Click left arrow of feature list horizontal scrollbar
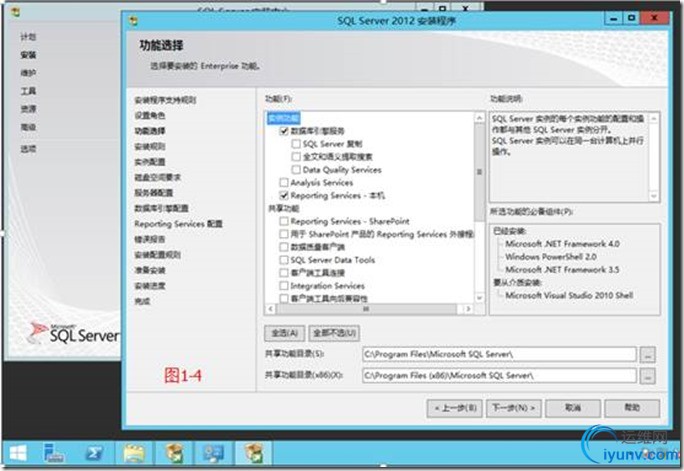This screenshot has width=684, height=471. [x=270, y=309]
